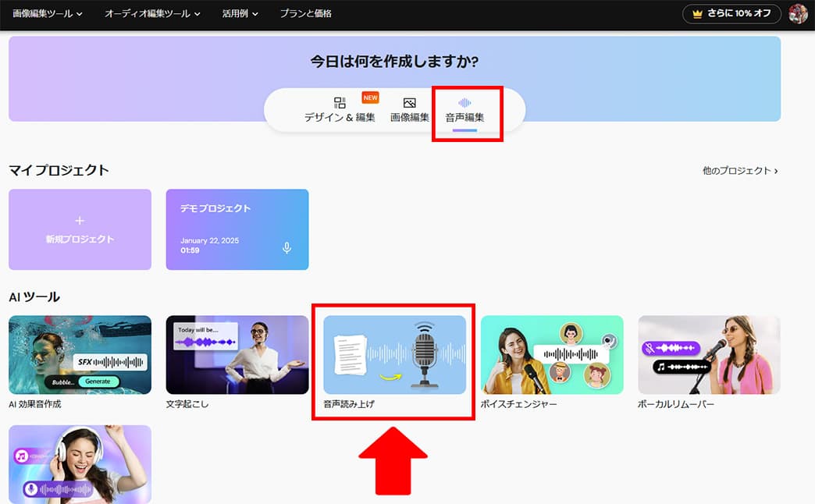Click the 音声編集 waveform icon
This screenshot has width=815, height=504.
(464, 103)
